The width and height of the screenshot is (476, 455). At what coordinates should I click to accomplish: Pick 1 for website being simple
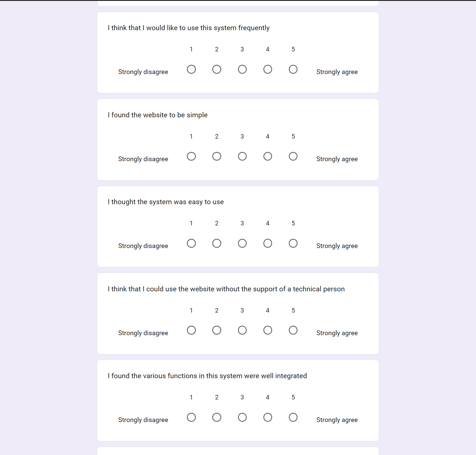click(191, 156)
